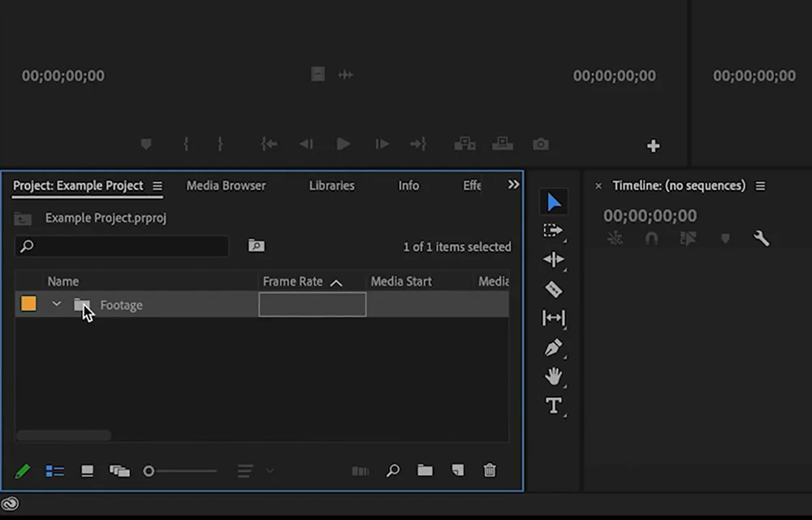Click the Play button in Source monitor
Image resolution: width=812 pixels, height=520 pixels.
(343, 144)
